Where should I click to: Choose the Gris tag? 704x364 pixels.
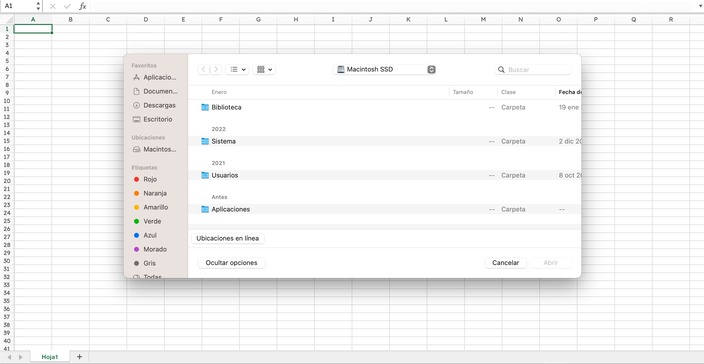click(x=145, y=263)
